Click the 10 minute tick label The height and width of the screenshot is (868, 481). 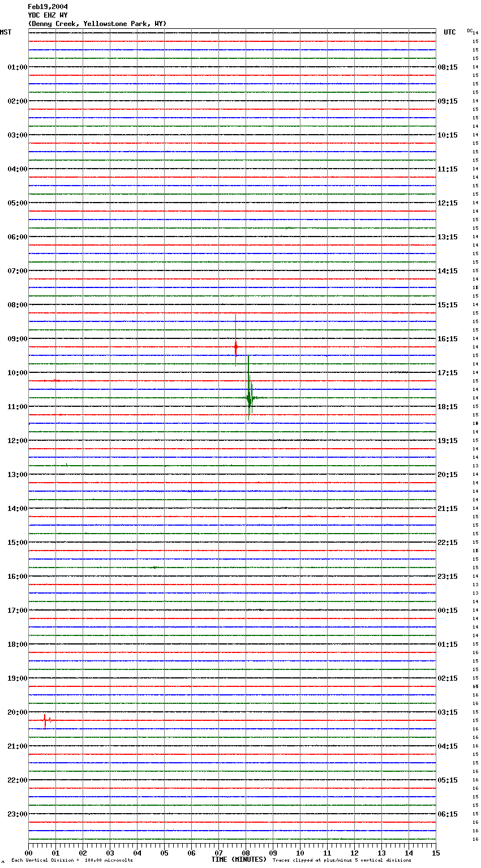(300, 853)
